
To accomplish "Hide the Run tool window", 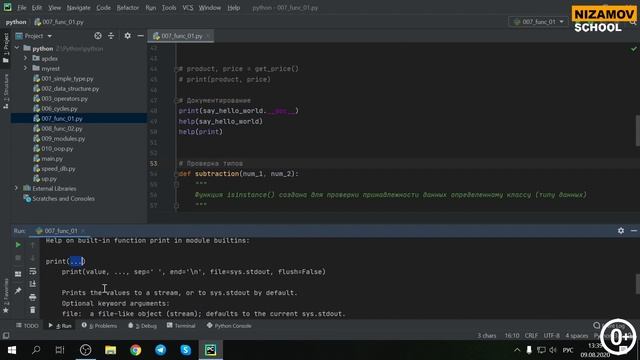I will [633, 231].
